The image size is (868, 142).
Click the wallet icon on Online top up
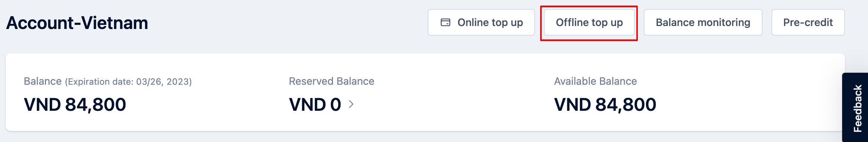tap(446, 23)
